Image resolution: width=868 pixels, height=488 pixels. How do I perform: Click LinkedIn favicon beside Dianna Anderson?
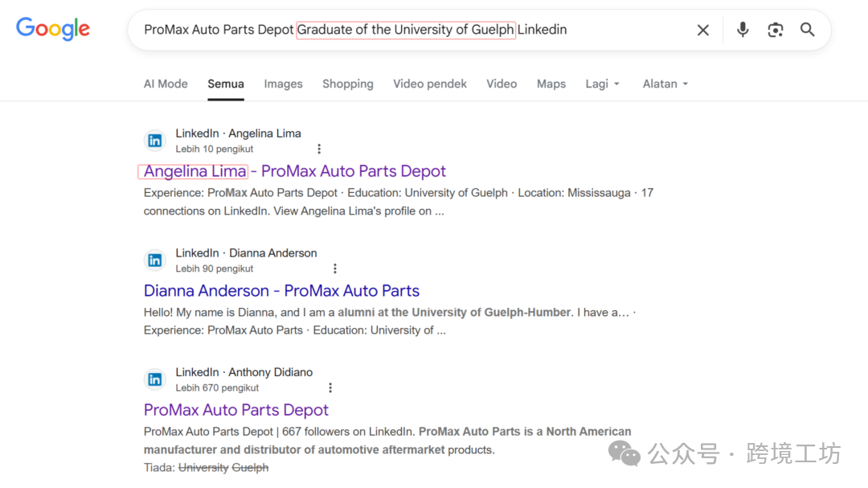[155, 260]
